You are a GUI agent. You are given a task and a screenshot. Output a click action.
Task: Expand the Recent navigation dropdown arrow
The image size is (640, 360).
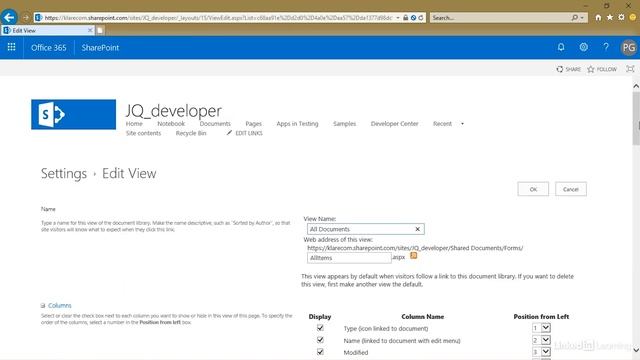tap(462, 124)
